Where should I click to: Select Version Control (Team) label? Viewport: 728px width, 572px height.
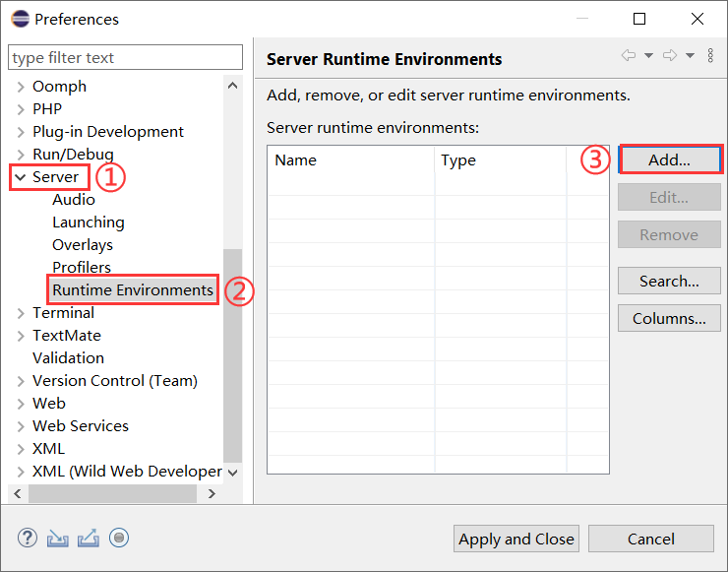click(115, 381)
